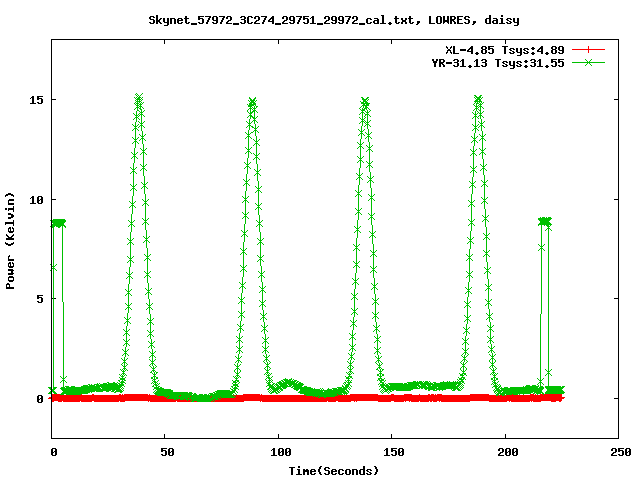Click the x-axis tick label 50
Viewport: 640px width, 480px height.
pos(167,452)
